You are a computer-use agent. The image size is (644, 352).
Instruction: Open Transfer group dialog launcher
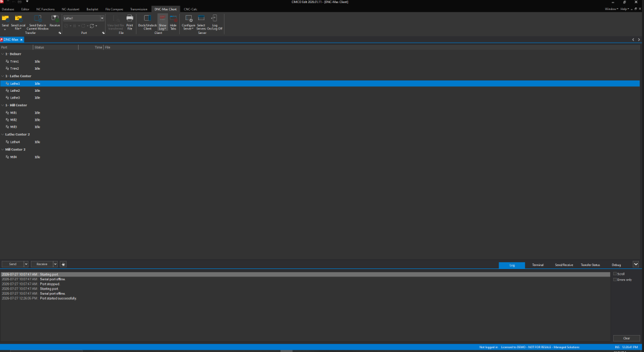click(60, 33)
